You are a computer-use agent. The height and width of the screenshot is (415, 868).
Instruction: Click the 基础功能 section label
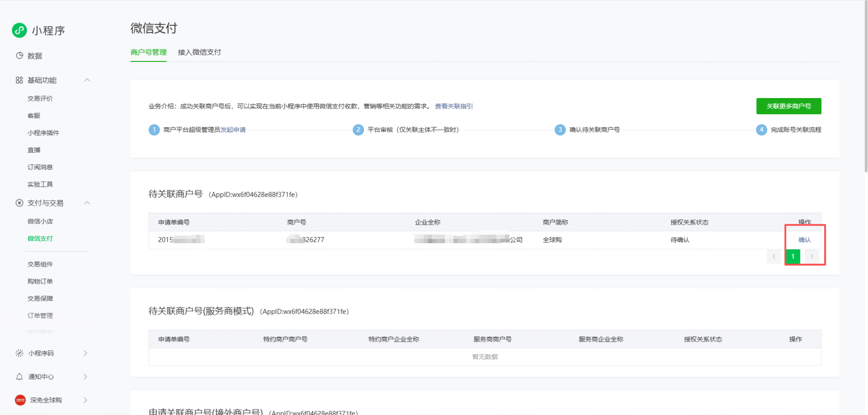[42, 80]
